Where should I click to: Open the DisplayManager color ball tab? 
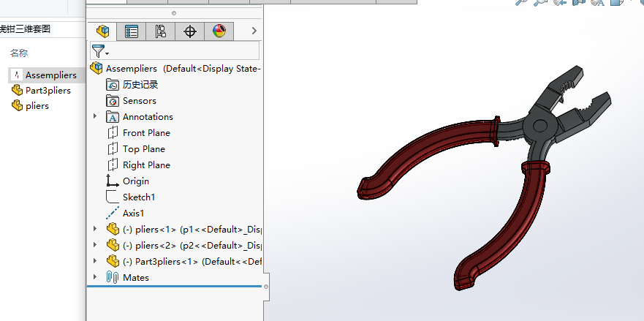pyautogui.click(x=219, y=31)
